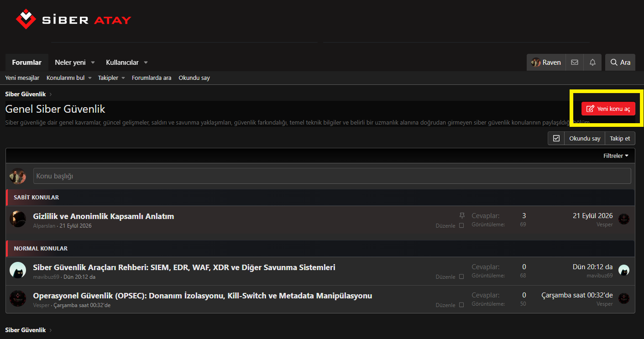Open mavibuz69's avatar beside SIEM thread title
Image resolution: width=644 pixels, height=339 pixels.
(18, 270)
